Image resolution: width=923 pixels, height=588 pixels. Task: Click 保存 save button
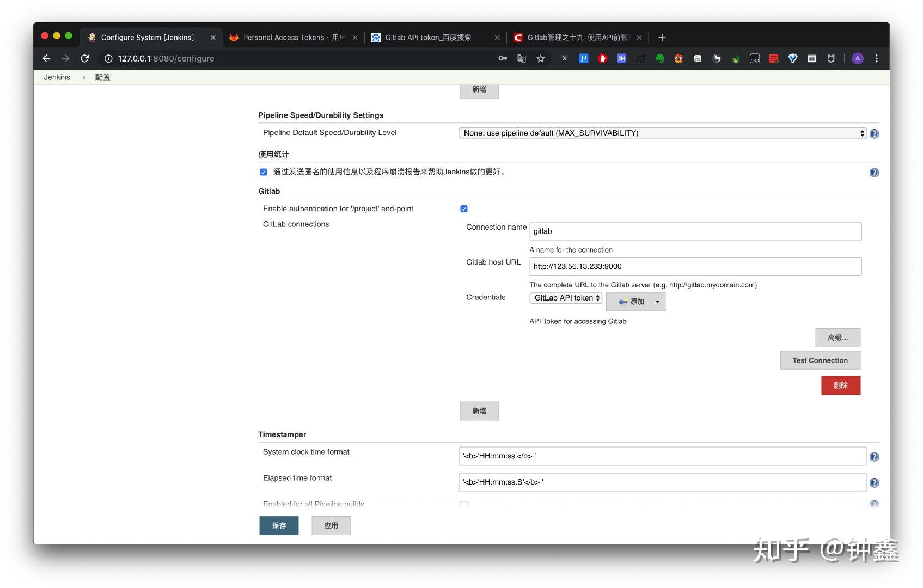tap(279, 525)
